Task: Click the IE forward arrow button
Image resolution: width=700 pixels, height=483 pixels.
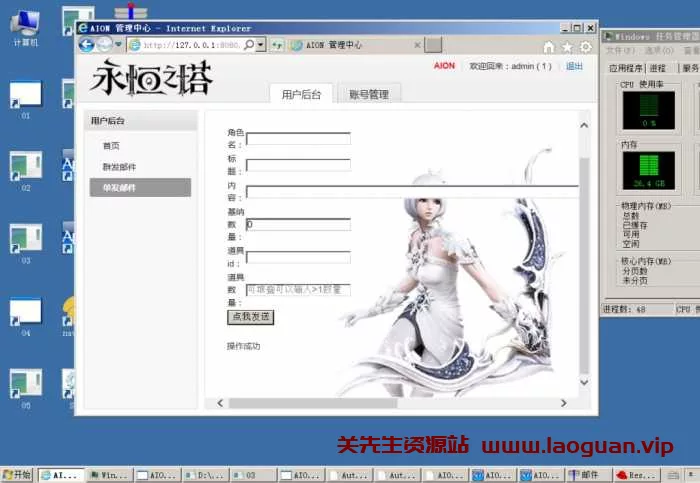Action: coord(105,44)
